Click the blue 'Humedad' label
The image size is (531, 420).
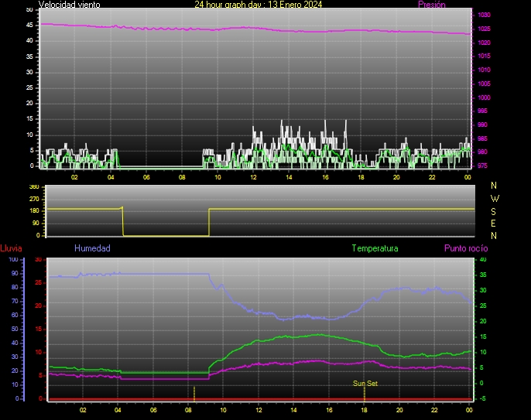click(x=92, y=248)
